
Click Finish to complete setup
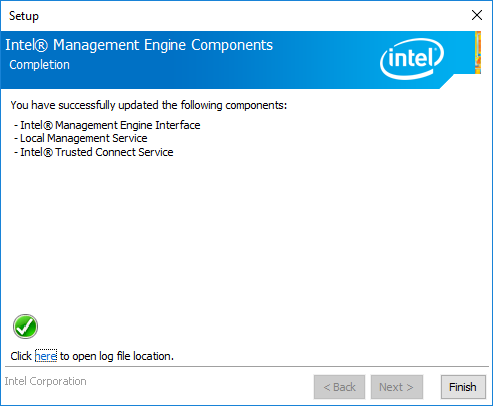click(x=463, y=387)
